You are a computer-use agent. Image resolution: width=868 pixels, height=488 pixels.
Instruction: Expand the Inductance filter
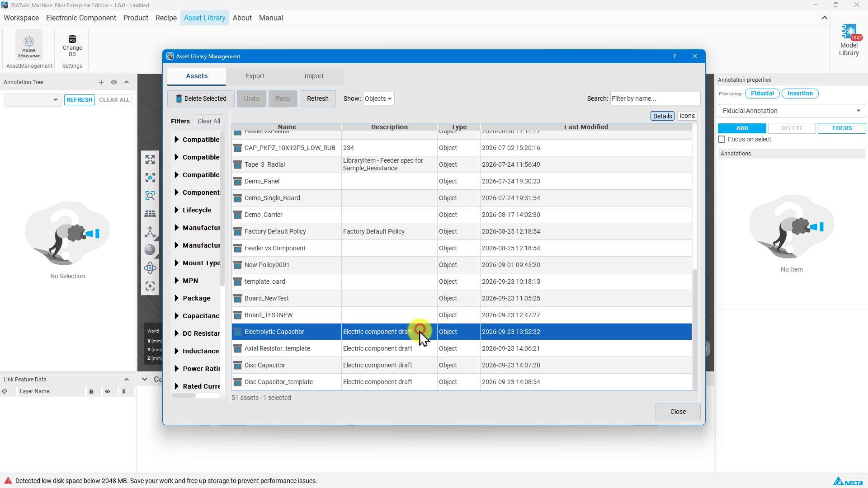click(176, 351)
